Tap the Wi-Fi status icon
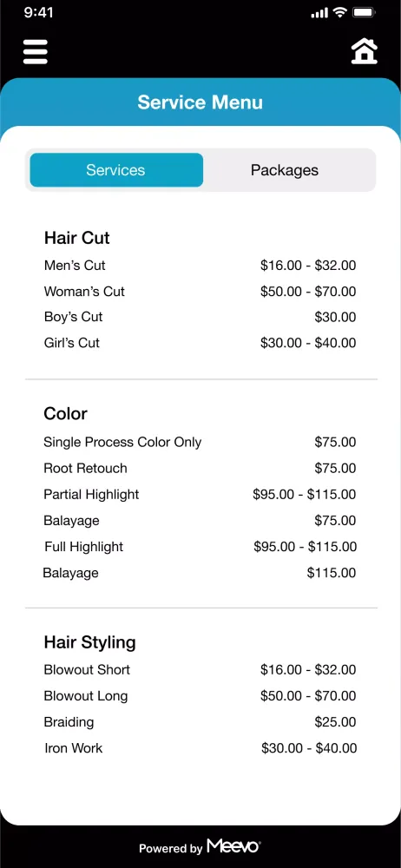The width and height of the screenshot is (401, 868). pos(340,12)
